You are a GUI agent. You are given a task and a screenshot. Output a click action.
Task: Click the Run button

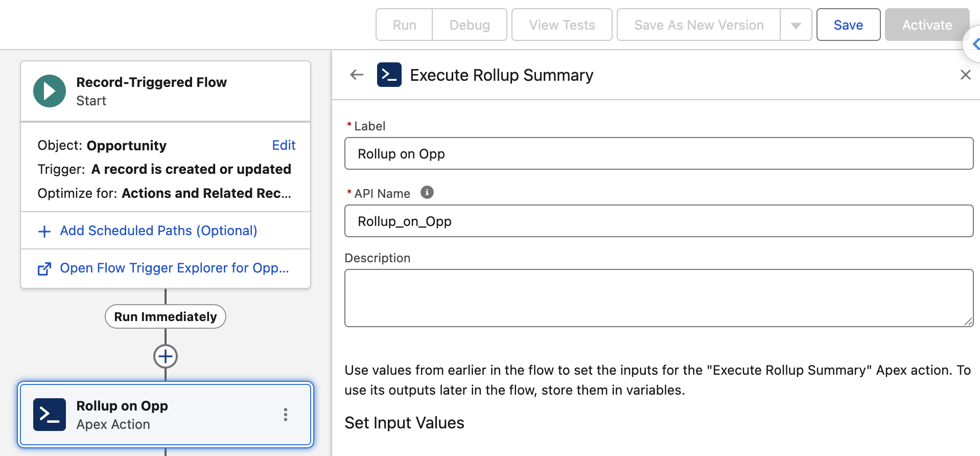click(404, 25)
